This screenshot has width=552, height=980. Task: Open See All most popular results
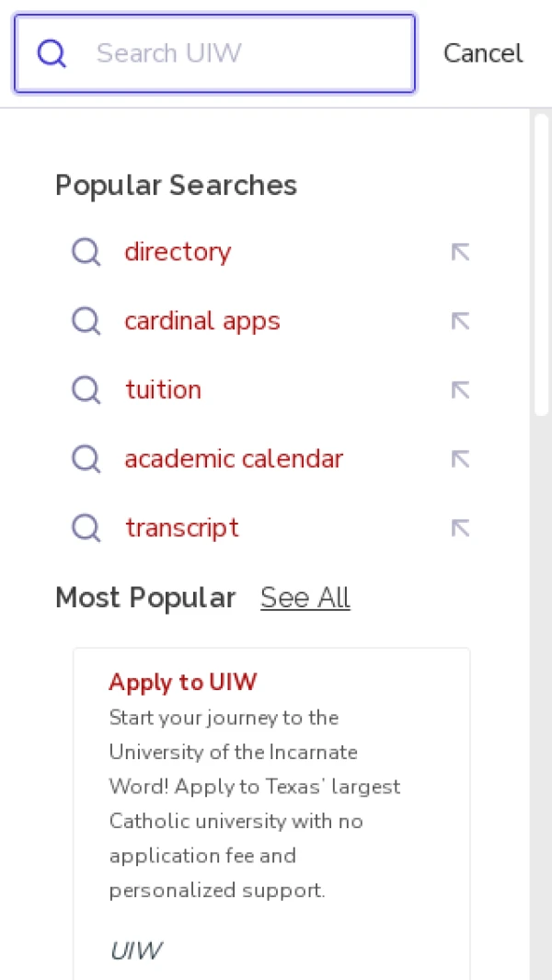click(305, 598)
